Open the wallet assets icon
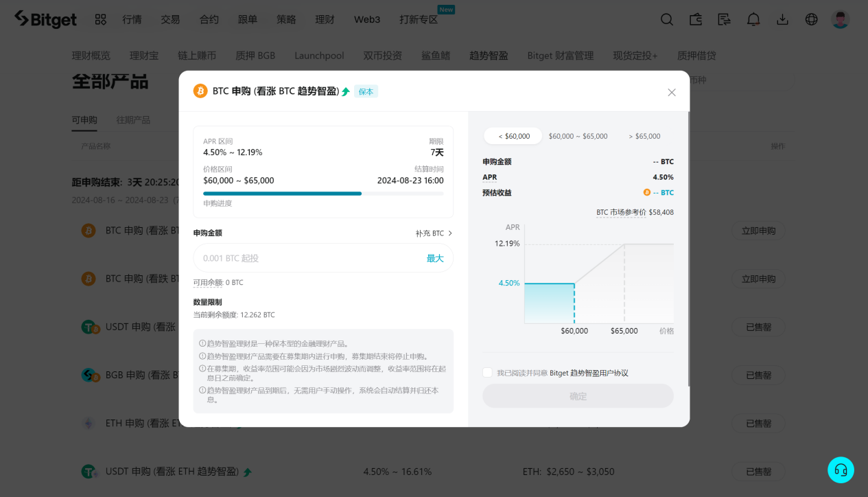868x497 pixels. tap(696, 19)
